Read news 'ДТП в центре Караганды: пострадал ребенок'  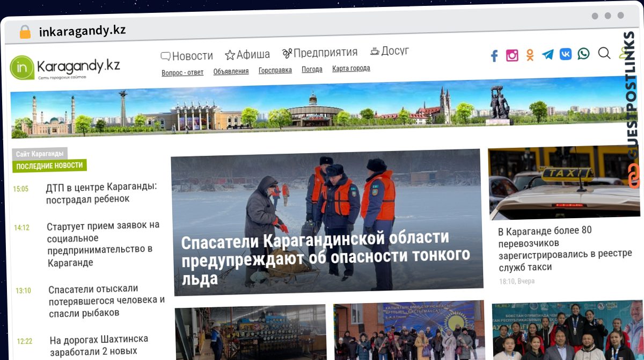(101, 193)
